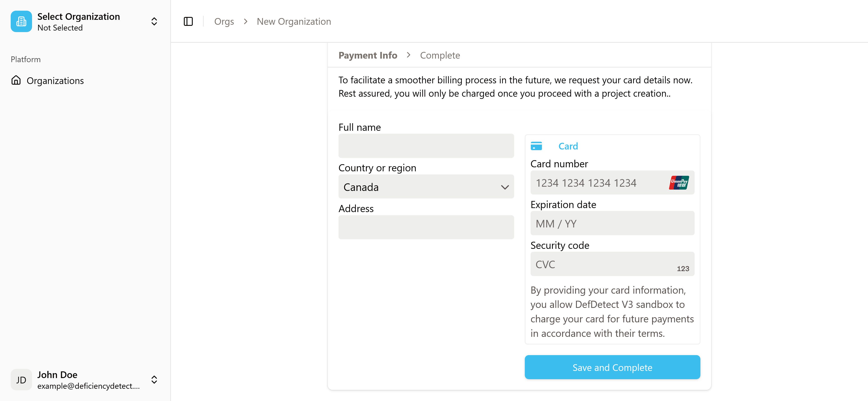Click the Address label
This screenshot has height=401, width=868.
pos(356,209)
